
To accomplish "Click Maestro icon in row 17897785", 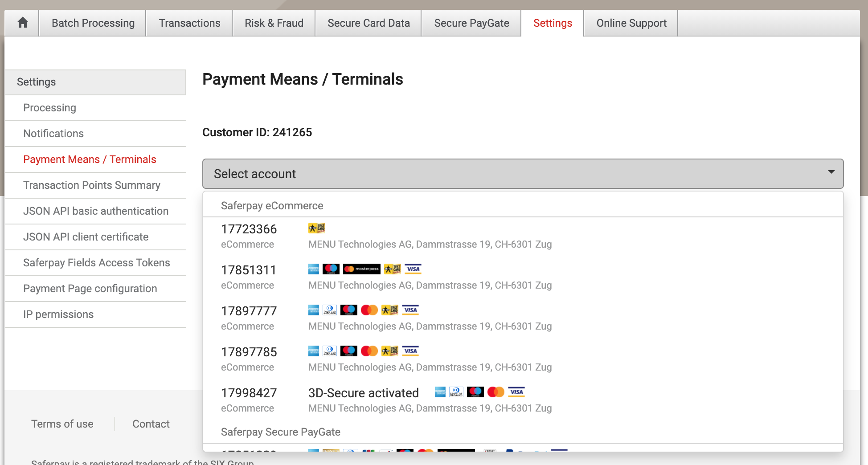I will click(x=349, y=351).
